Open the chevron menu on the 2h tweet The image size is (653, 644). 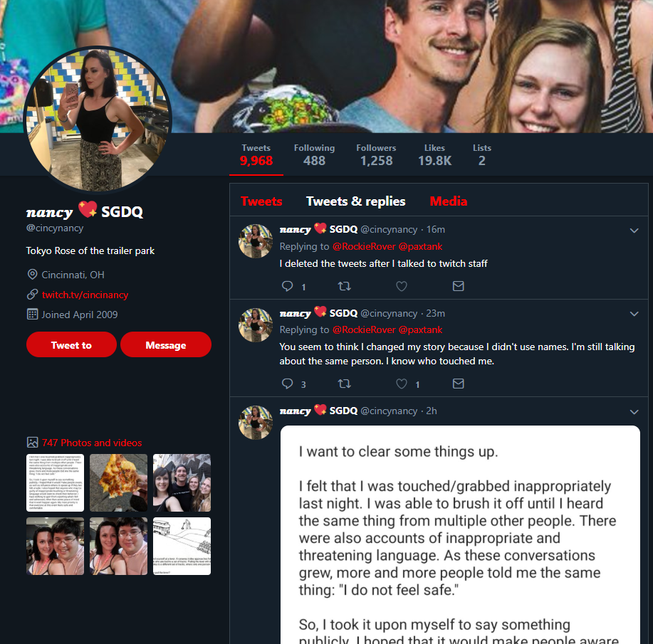tap(634, 412)
